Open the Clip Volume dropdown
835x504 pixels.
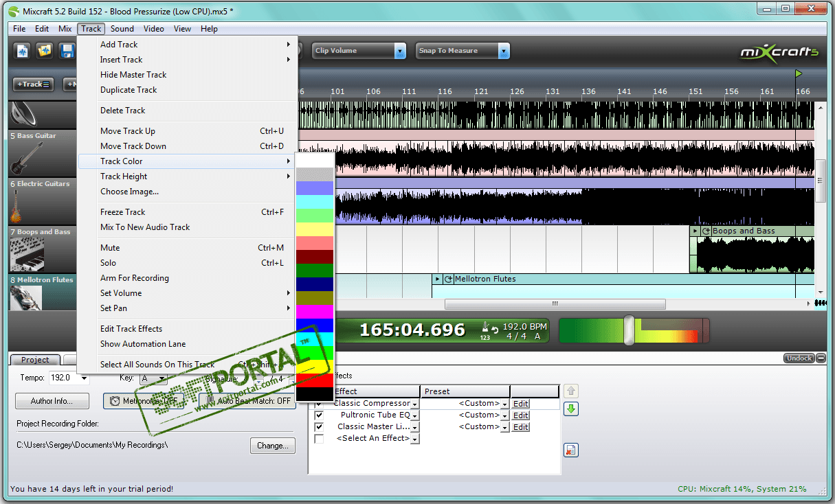pos(401,51)
